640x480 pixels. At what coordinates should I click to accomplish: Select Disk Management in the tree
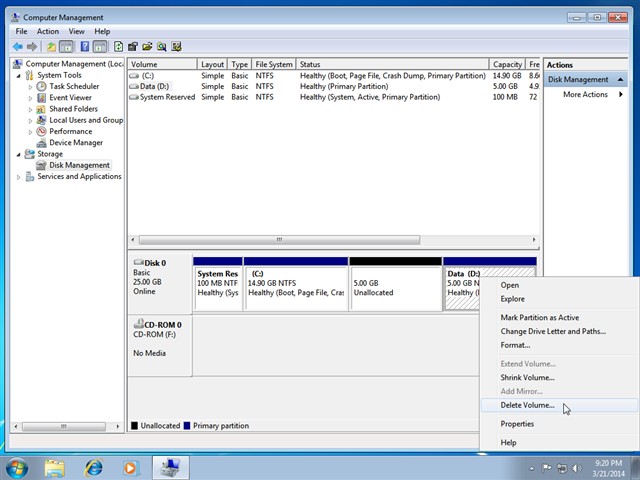(x=79, y=165)
